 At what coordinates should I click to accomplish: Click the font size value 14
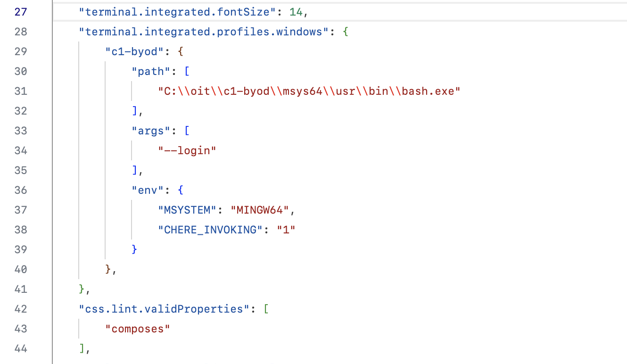(x=296, y=12)
